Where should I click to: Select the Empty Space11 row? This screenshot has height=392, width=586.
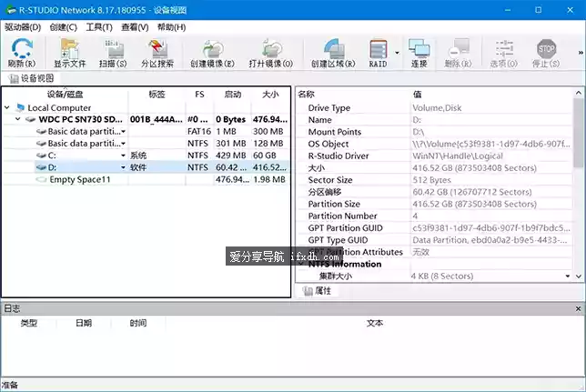point(146,179)
